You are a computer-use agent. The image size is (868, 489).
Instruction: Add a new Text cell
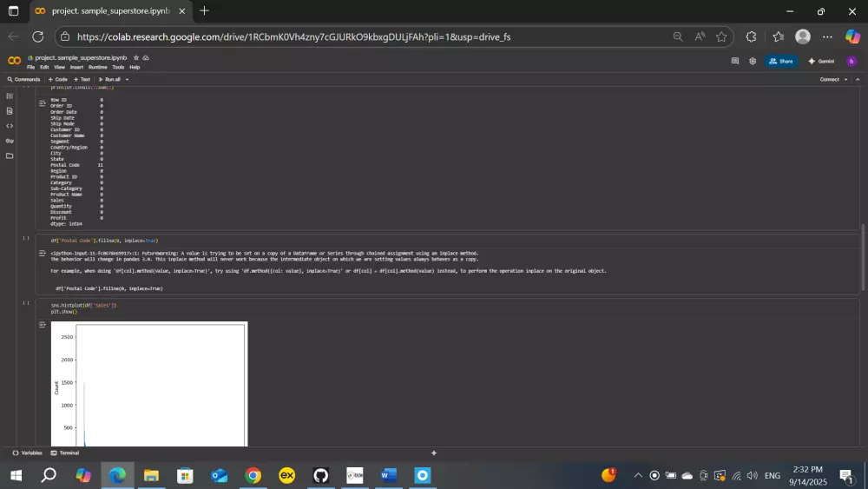82,79
